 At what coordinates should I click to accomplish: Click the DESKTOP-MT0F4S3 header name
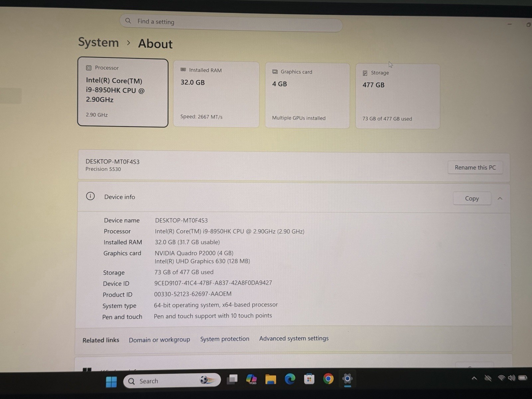pyautogui.click(x=112, y=162)
